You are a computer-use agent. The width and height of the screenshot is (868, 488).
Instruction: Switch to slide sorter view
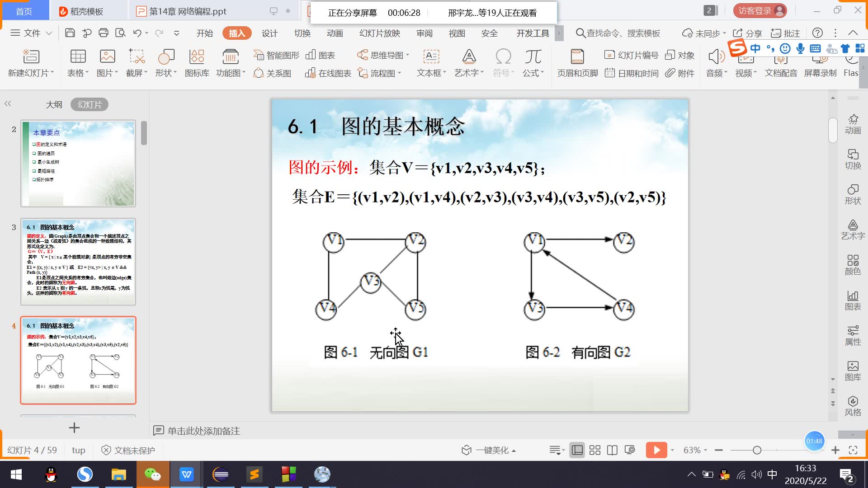point(595,450)
